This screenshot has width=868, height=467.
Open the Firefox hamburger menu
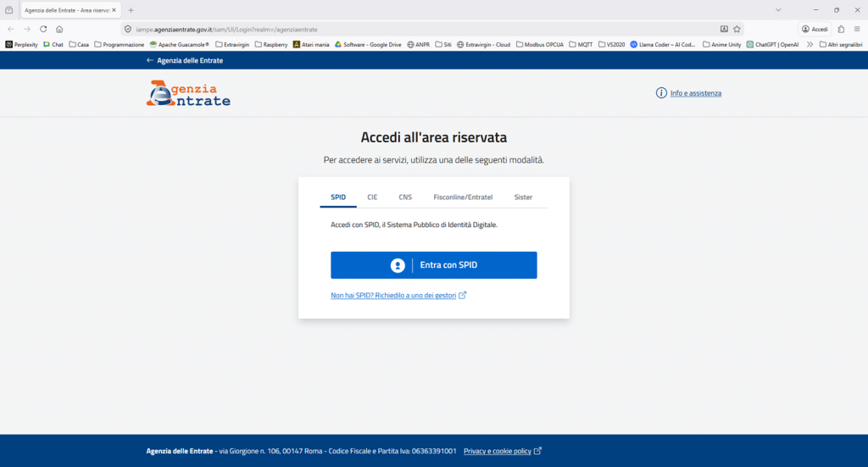click(857, 29)
